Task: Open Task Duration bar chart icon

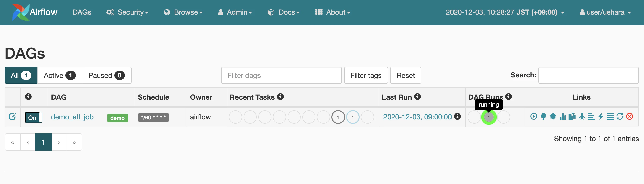Action: click(563, 117)
